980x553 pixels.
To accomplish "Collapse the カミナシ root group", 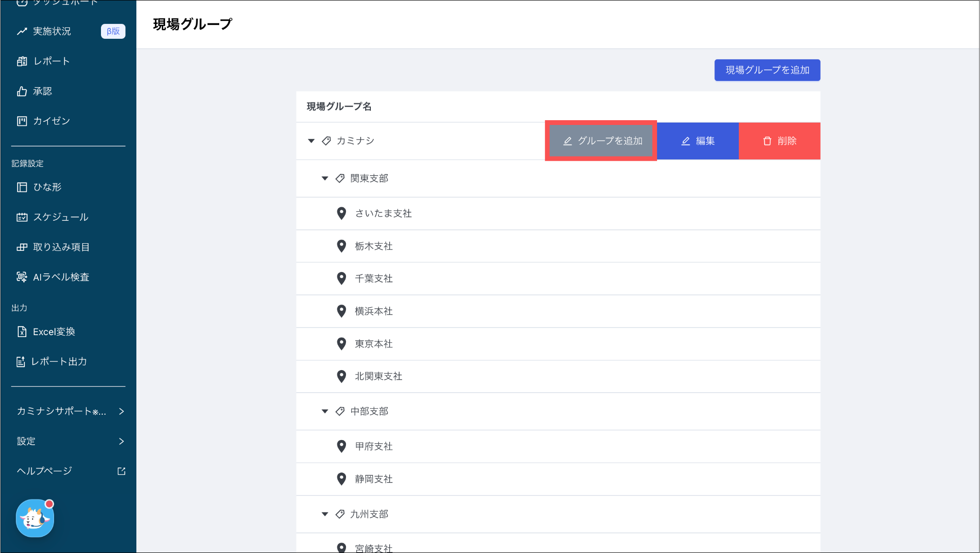I will click(311, 141).
